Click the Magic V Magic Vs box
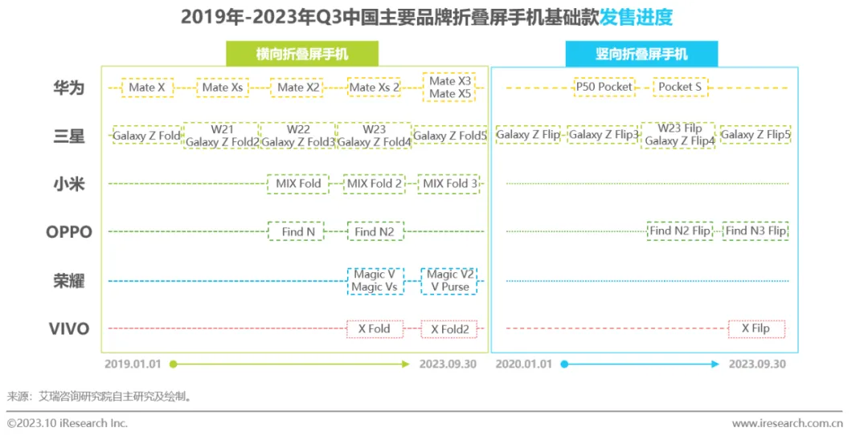 coord(375,281)
